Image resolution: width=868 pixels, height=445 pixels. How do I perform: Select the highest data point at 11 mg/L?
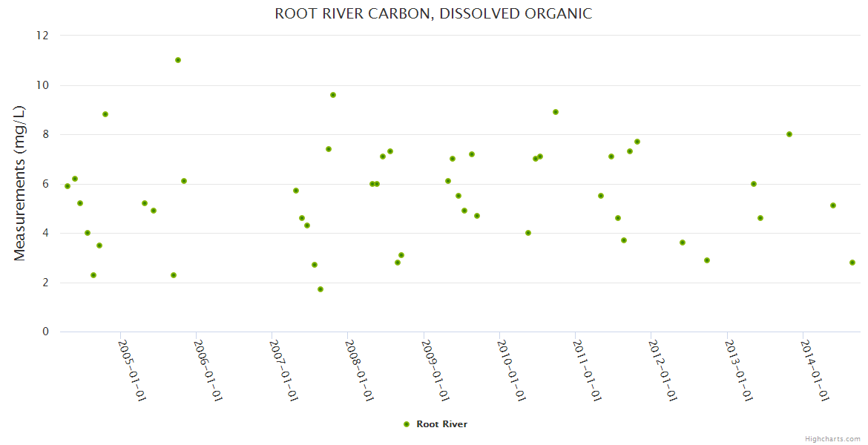[178, 60]
